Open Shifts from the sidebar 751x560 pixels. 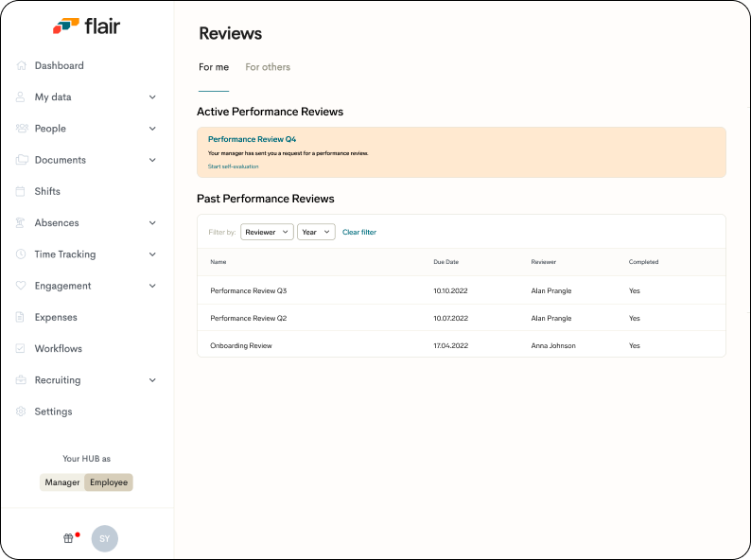[x=47, y=191]
